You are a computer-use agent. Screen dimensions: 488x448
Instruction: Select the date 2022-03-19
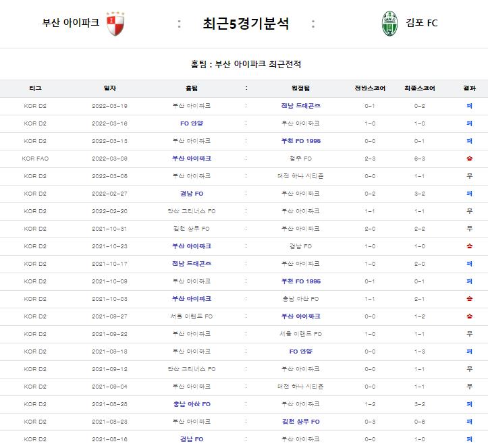109,106
